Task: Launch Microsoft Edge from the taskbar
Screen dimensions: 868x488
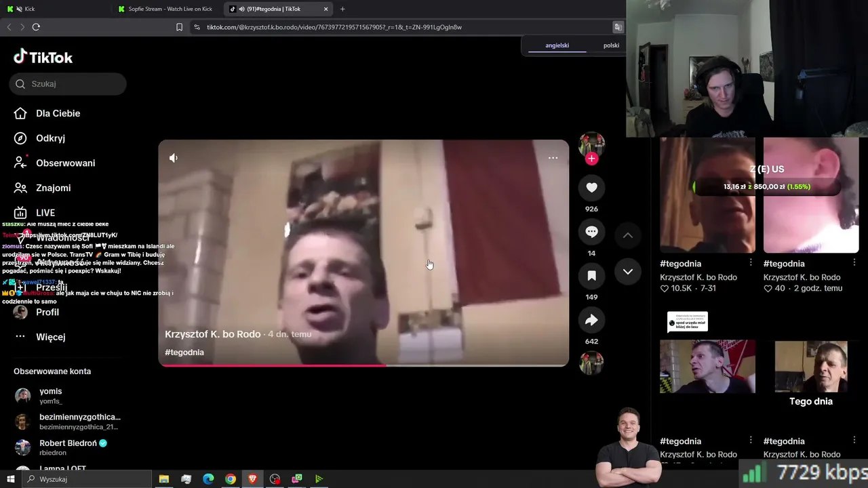Action: 208,479
